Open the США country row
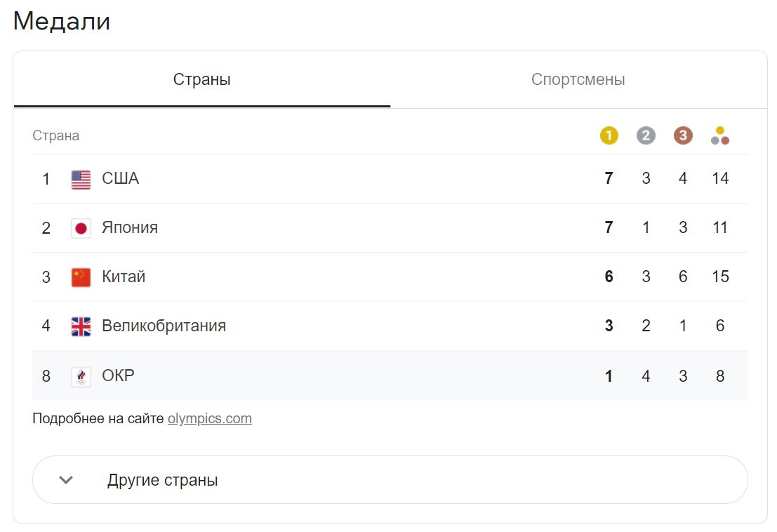777x532 pixels. click(390, 179)
